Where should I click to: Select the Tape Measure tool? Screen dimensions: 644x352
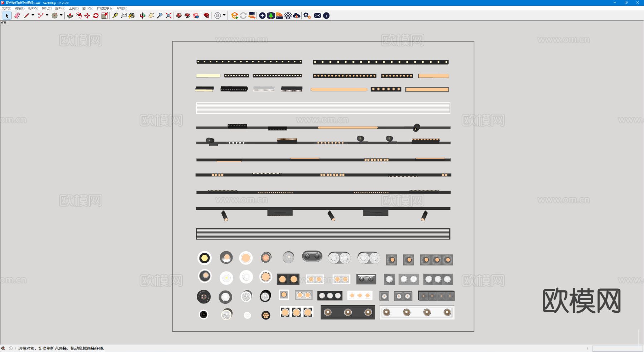pos(115,16)
